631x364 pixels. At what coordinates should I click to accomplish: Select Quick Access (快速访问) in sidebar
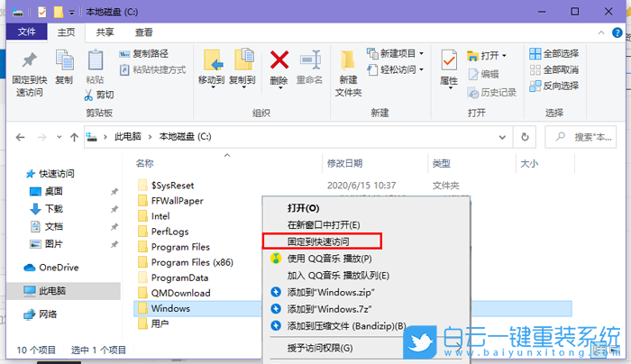(50, 174)
